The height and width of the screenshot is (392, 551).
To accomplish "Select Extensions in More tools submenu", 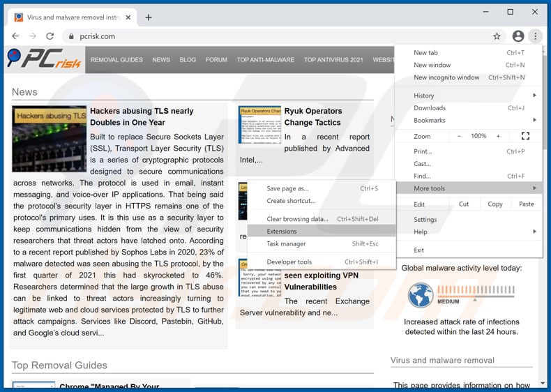I will pyautogui.click(x=282, y=231).
